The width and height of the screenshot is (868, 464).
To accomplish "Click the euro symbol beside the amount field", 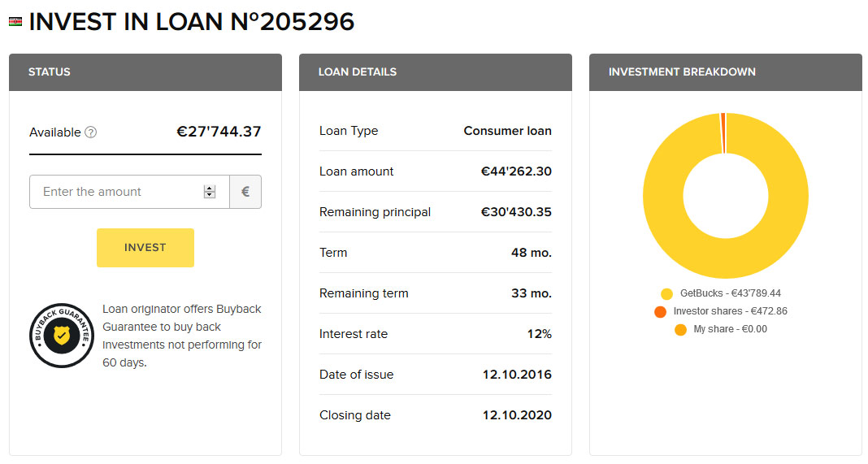I will coord(245,192).
